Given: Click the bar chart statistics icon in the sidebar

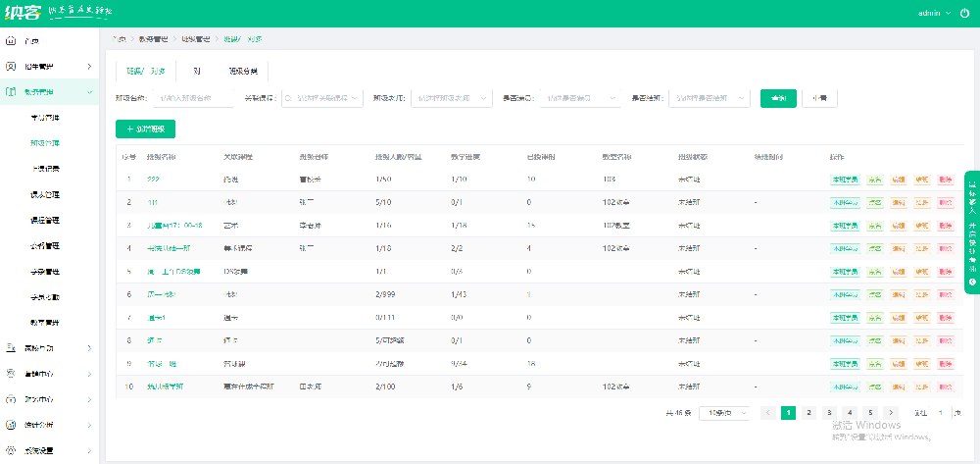Looking at the screenshot, I should pyautogui.click(x=10, y=425).
